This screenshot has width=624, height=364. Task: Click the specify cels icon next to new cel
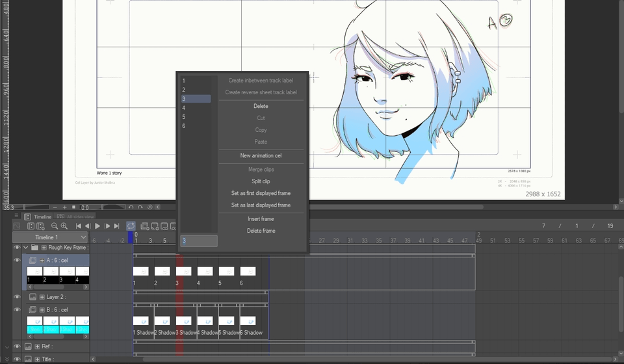[x=164, y=226]
